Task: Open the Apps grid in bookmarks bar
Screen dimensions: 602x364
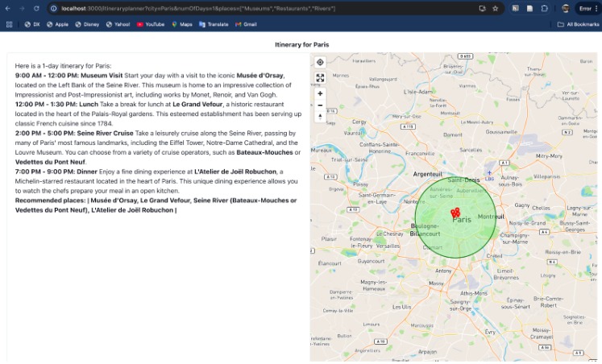Action: click(x=9, y=24)
